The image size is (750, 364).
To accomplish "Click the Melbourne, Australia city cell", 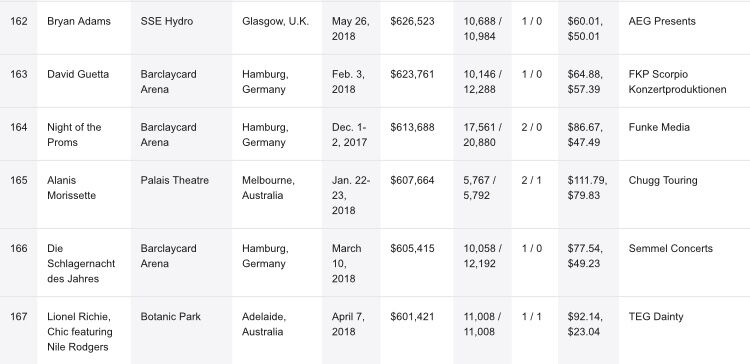I will (268, 188).
